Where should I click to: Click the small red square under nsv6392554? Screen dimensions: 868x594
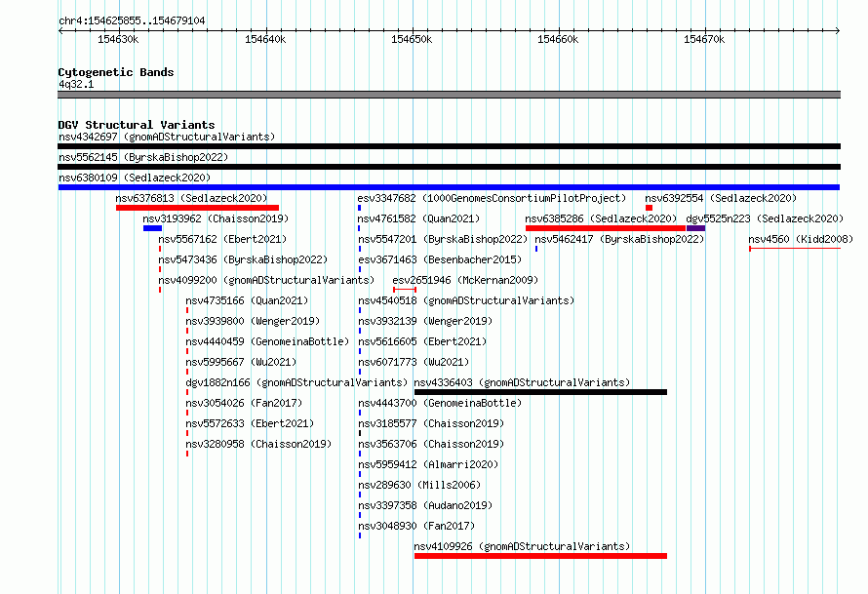649,208
